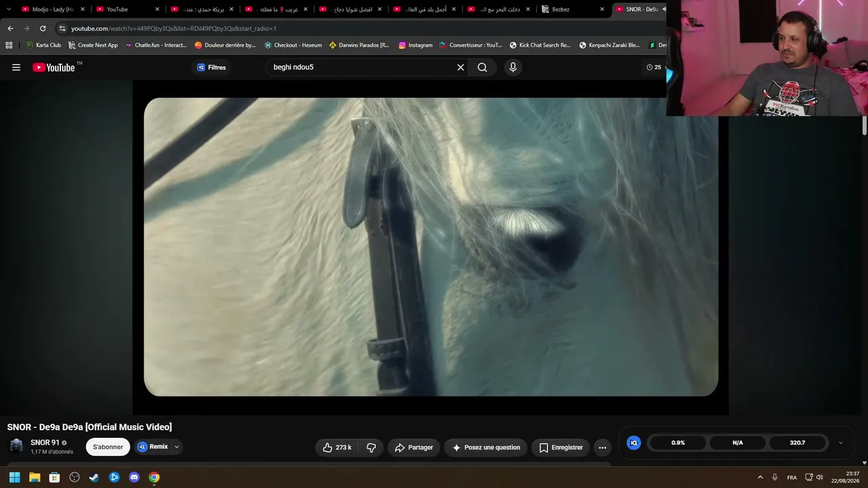Open the Darwins Paradox bookmark
The height and width of the screenshot is (488, 868).
[359, 45]
